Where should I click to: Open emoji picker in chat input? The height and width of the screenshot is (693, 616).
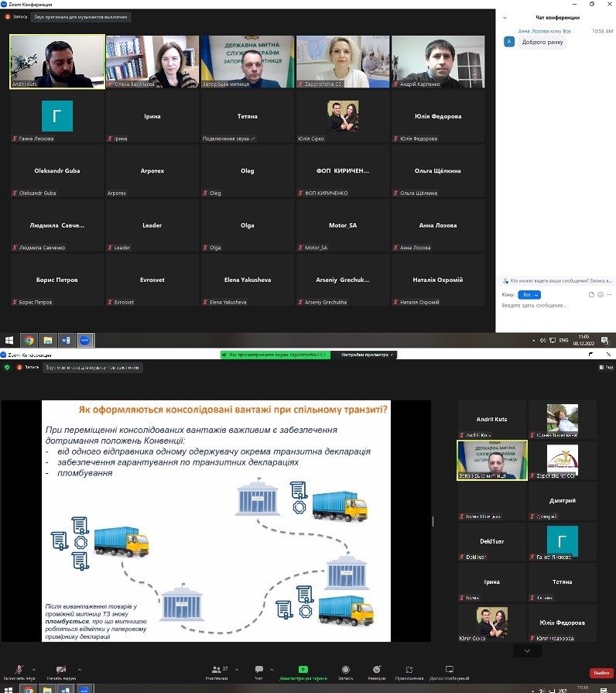[601, 295]
